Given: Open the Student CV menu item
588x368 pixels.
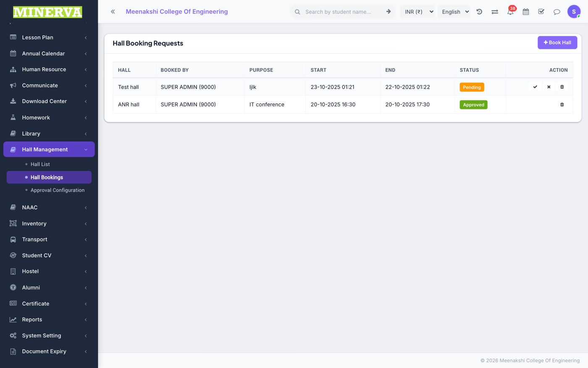Looking at the screenshot, I should (x=49, y=256).
